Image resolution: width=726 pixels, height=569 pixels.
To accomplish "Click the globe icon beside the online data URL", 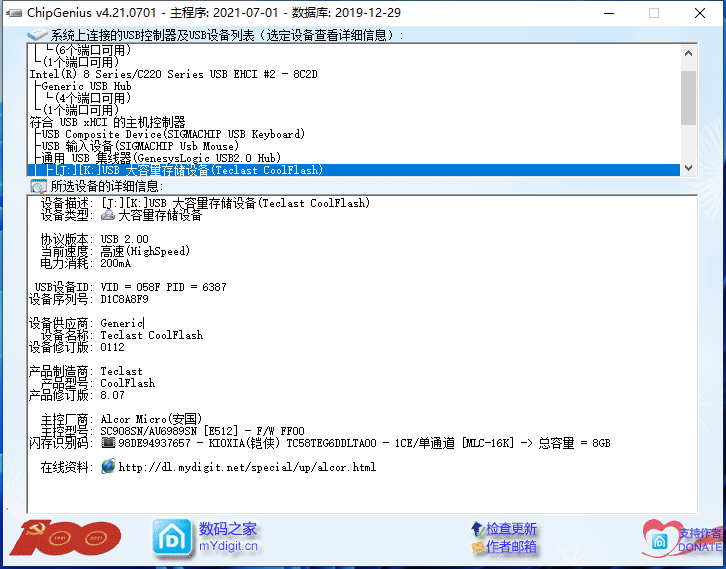I will (x=108, y=466).
